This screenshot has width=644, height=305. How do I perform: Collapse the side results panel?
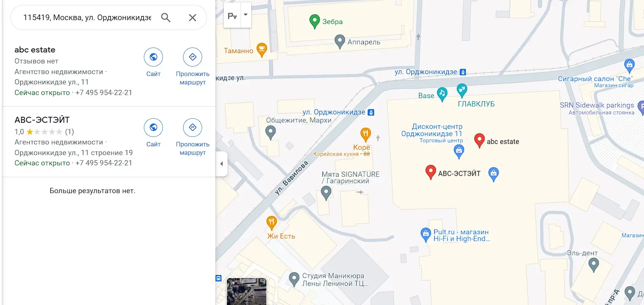[x=222, y=164]
